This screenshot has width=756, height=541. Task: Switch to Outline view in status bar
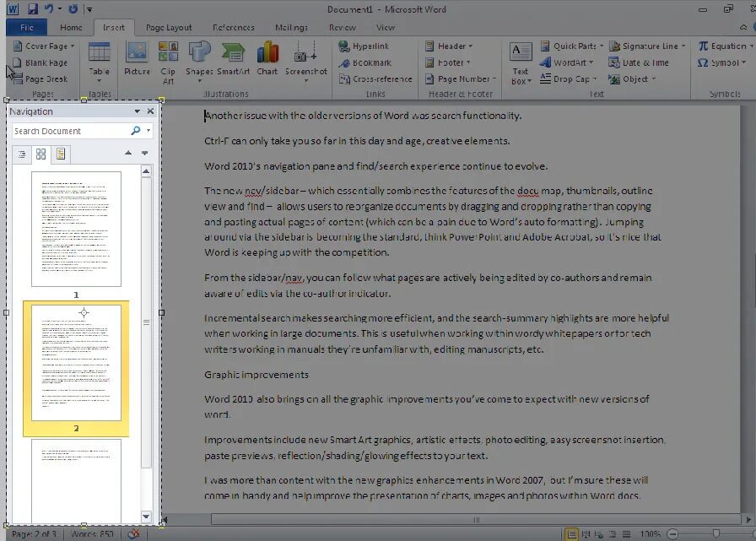click(613, 533)
